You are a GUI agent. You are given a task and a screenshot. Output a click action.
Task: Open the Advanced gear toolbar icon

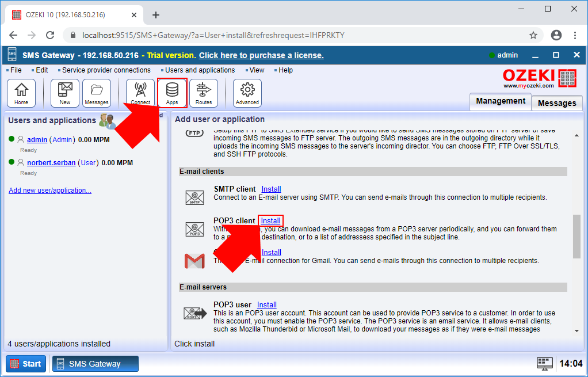point(247,93)
